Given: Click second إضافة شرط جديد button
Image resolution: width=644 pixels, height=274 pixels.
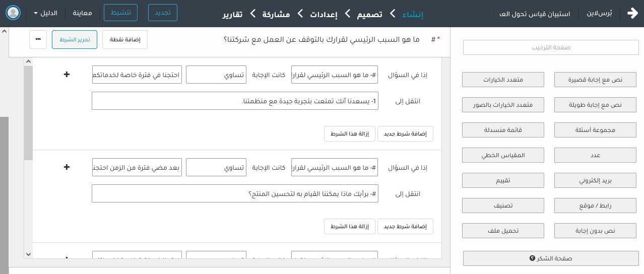Looking at the screenshot, I should (405, 226).
